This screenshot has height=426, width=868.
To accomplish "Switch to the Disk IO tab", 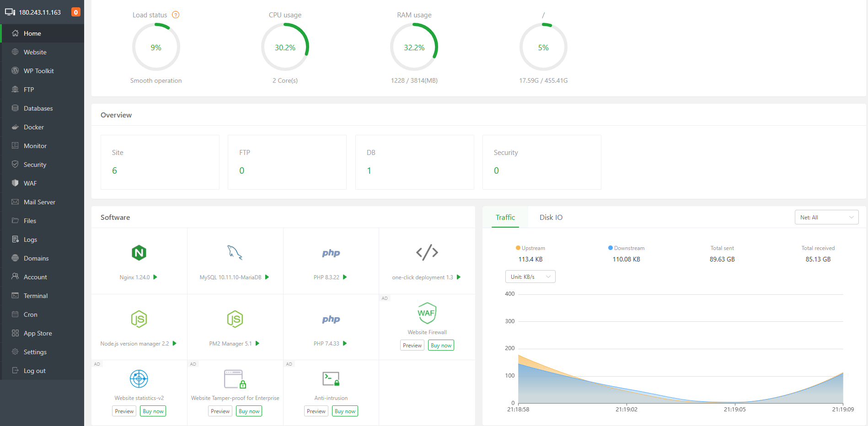I will [551, 218].
